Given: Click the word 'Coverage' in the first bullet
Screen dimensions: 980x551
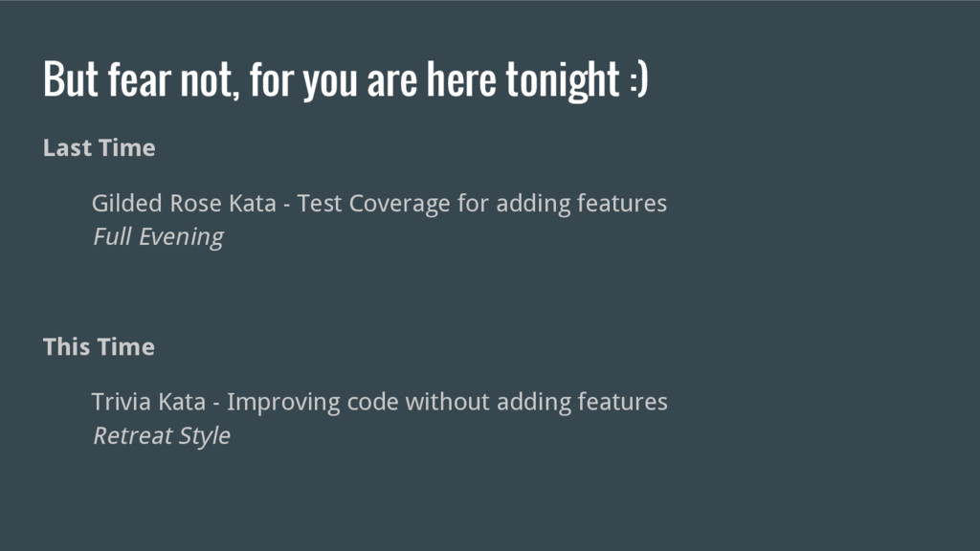Looking at the screenshot, I should 399,204.
